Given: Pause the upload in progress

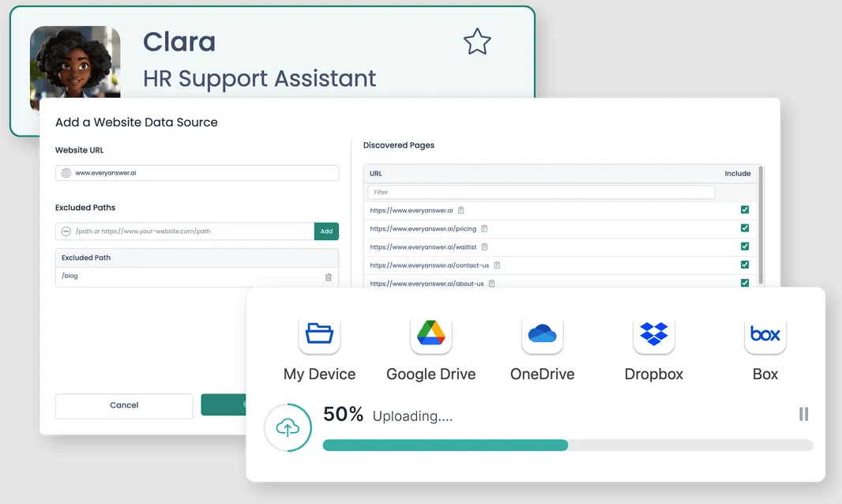Looking at the screenshot, I should coord(803,414).
